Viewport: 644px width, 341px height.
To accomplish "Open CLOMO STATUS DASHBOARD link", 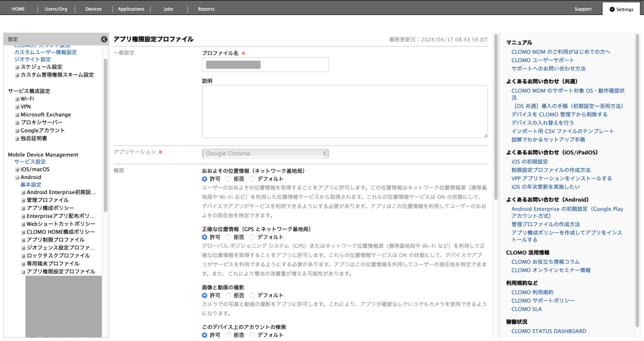I will click(x=548, y=331).
